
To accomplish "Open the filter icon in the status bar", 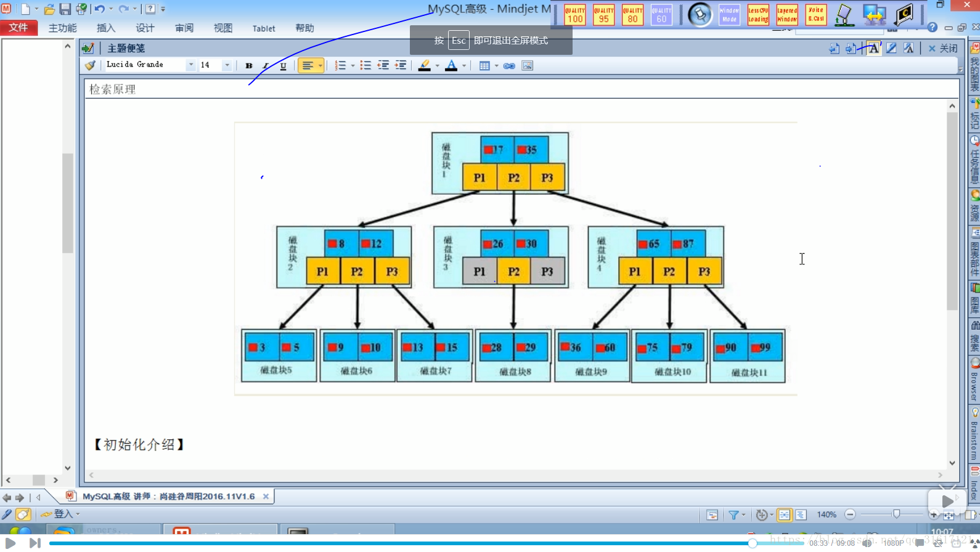I will coord(733,515).
